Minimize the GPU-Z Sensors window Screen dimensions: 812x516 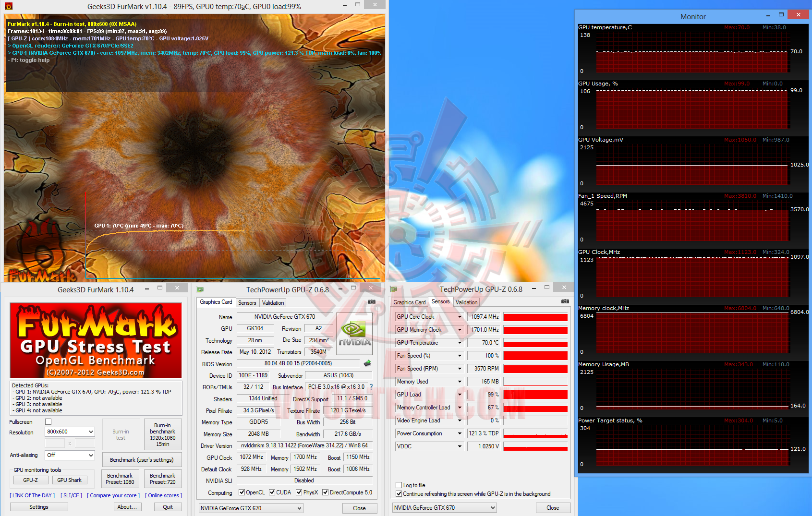coord(534,289)
